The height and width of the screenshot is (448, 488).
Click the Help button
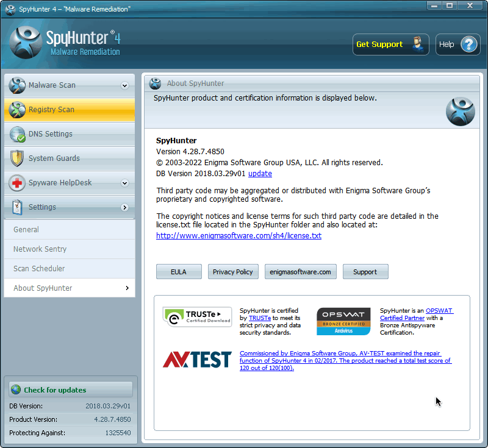tap(458, 44)
